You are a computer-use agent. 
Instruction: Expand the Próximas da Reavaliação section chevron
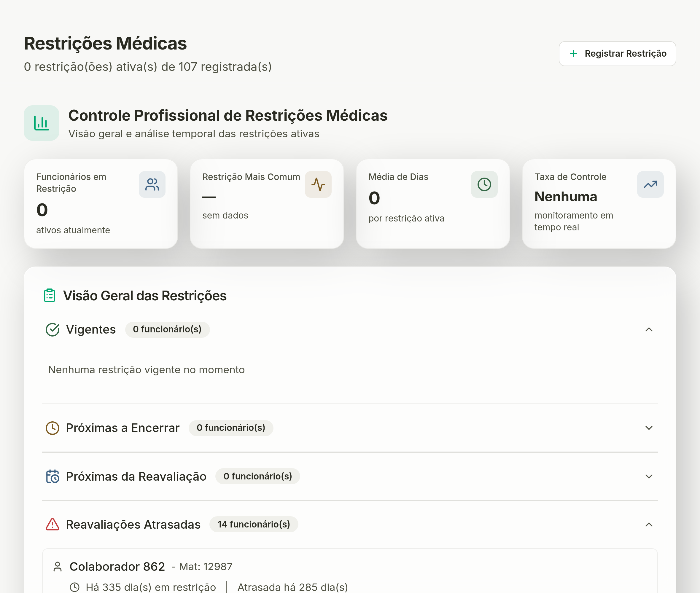[649, 476]
